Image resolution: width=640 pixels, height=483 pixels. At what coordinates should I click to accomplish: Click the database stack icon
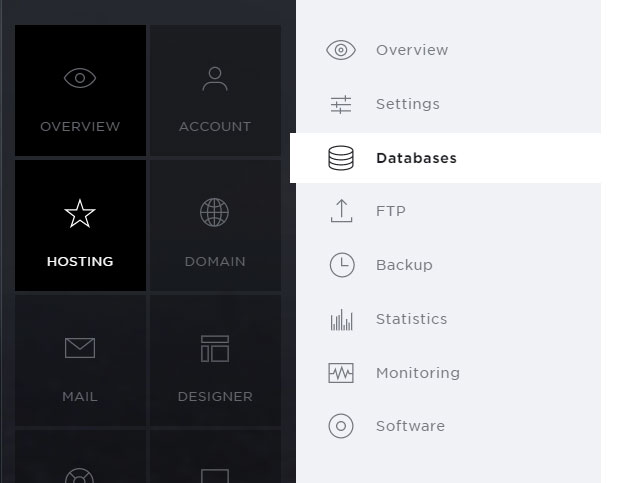coord(341,158)
